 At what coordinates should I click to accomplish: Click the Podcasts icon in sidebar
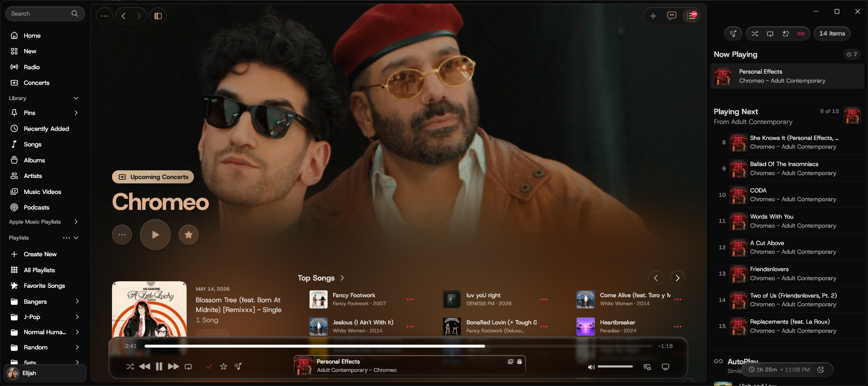coord(14,207)
